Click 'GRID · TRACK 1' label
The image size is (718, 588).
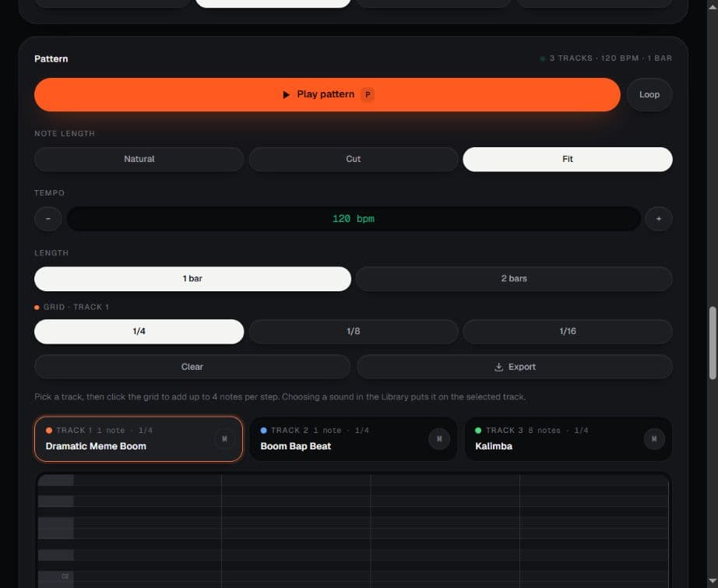pyautogui.click(x=76, y=307)
